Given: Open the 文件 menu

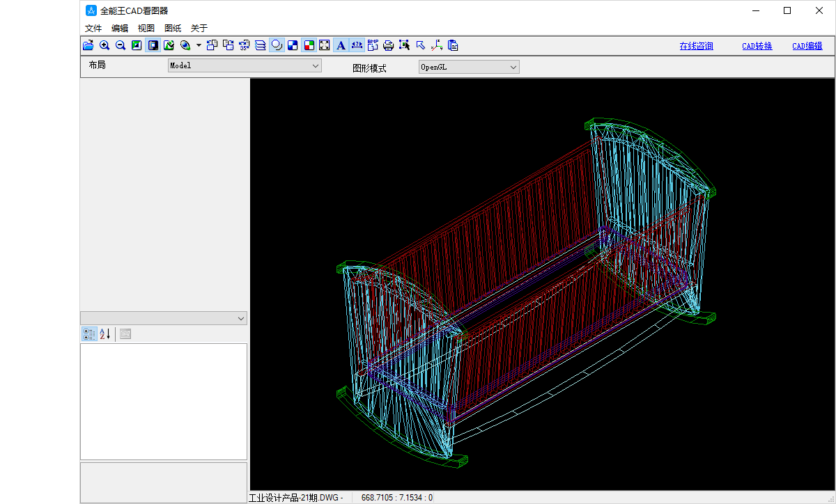Looking at the screenshot, I should [93, 29].
